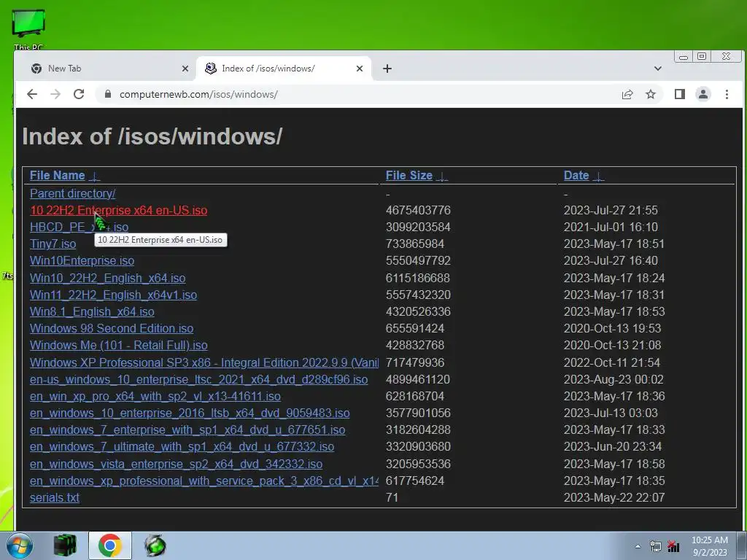Viewport: 747px width, 560px height.
Task: Click the lock icon in the address bar
Action: pos(108,94)
